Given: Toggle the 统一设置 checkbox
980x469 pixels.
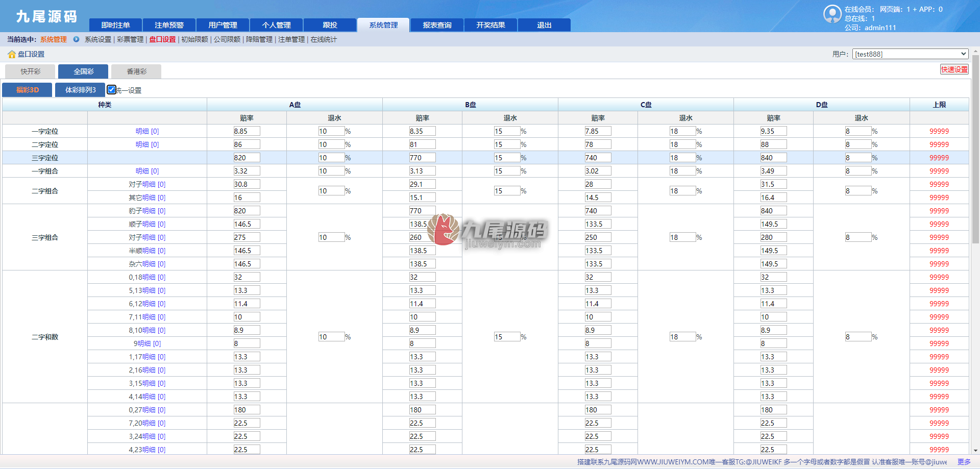Looking at the screenshot, I should [111, 90].
